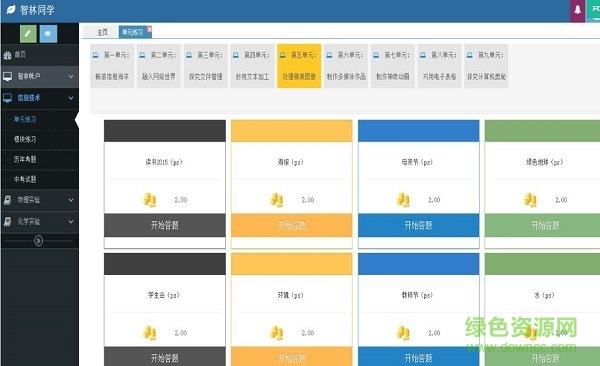This screenshot has height=366, width=600.
Task: Click the monitor icon beside 信息技术
Action: [x=7, y=98]
